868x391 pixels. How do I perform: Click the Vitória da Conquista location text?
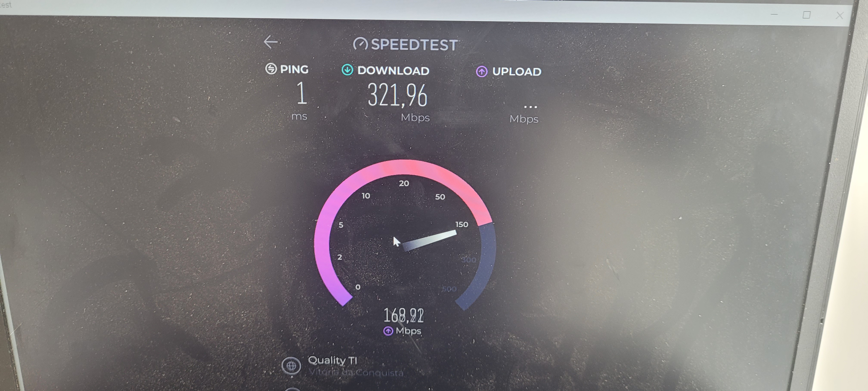click(356, 372)
